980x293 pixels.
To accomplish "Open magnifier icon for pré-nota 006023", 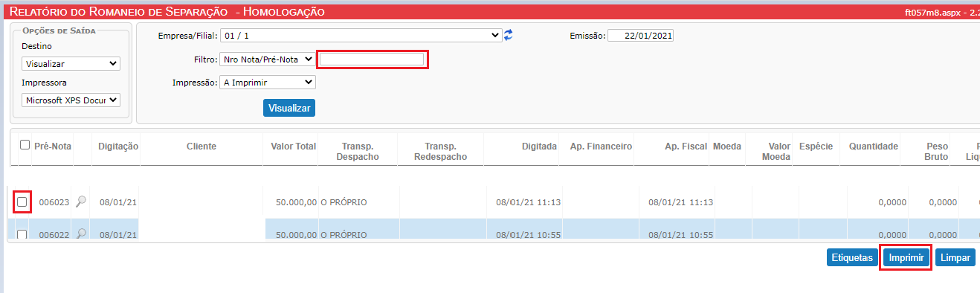I will (x=81, y=202).
